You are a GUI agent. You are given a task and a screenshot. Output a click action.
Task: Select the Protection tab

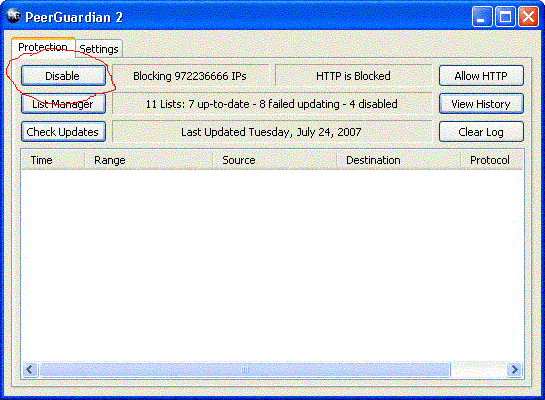[x=43, y=47]
